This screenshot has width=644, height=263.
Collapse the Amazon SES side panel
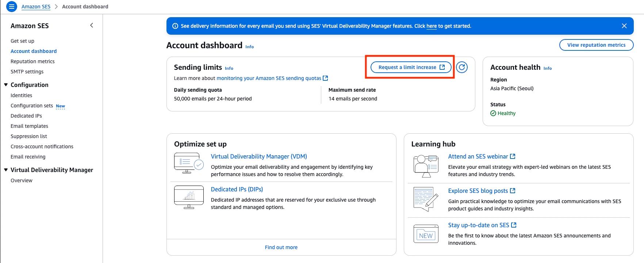point(92,26)
